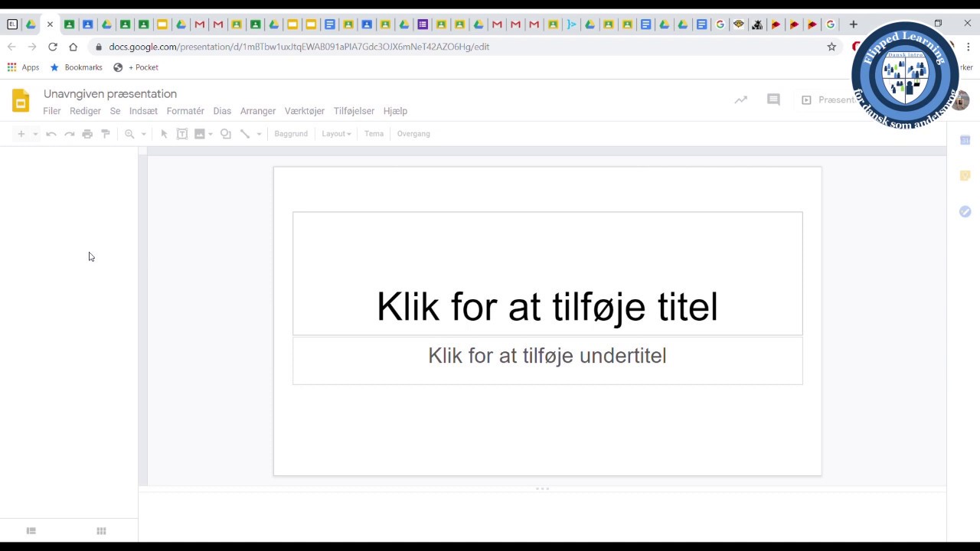The image size is (980, 551).
Task: Open the Indsæt menu
Action: 143,111
